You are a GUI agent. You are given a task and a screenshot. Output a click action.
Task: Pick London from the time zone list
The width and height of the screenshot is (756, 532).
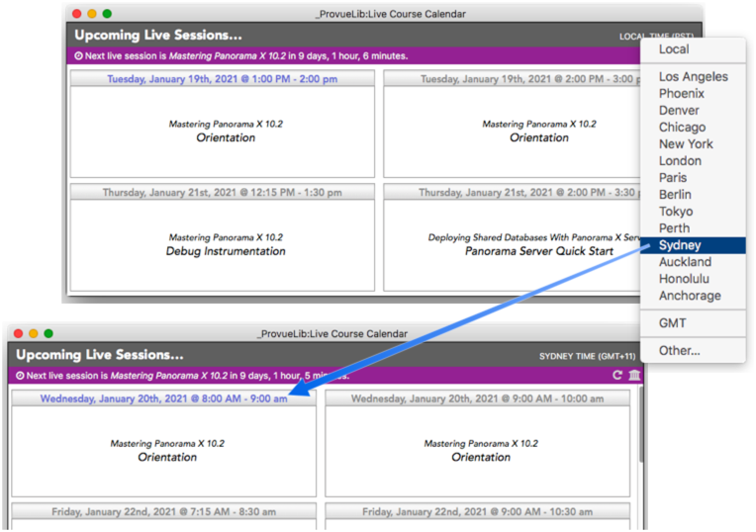(x=693, y=161)
